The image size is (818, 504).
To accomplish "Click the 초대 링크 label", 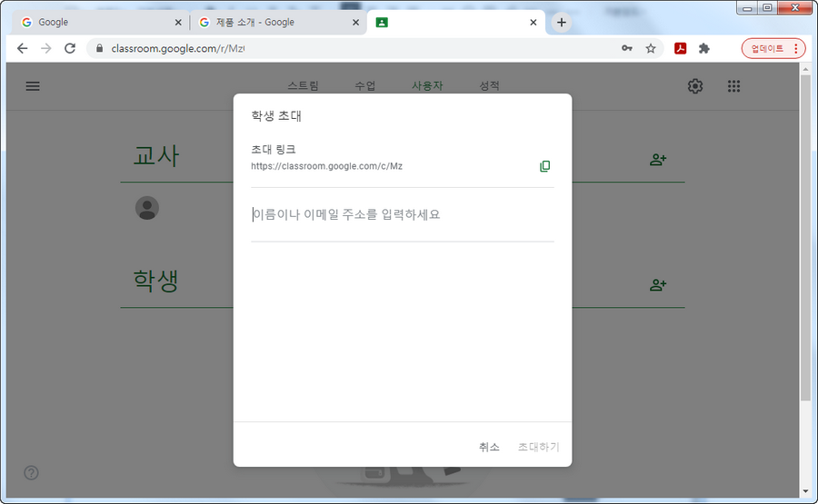I will (274, 150).
